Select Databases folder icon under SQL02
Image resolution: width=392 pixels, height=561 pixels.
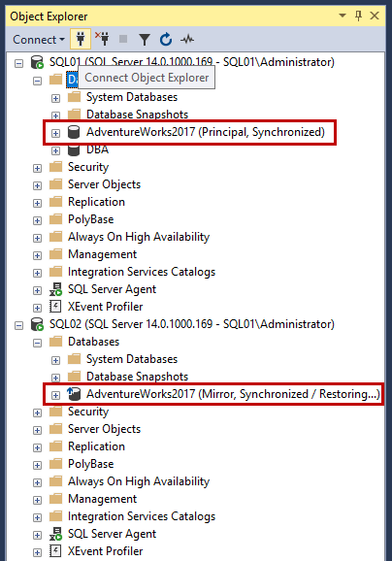click(x=56, y=342)
